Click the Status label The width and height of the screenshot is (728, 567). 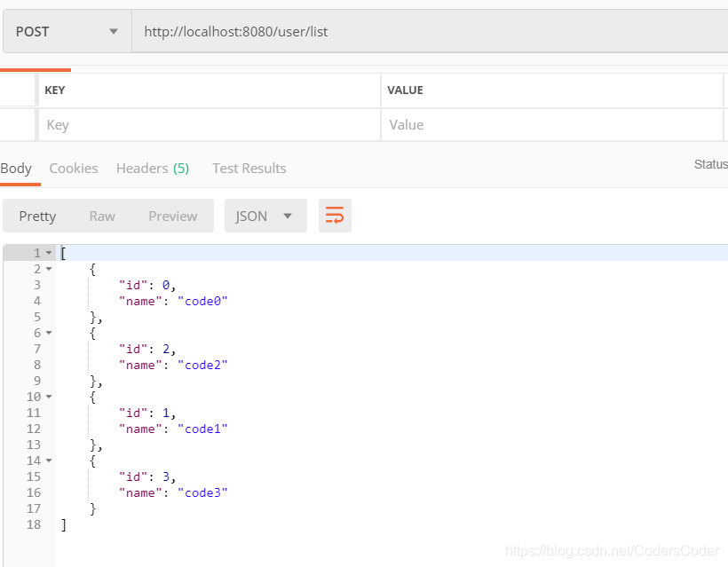(711, 164)
